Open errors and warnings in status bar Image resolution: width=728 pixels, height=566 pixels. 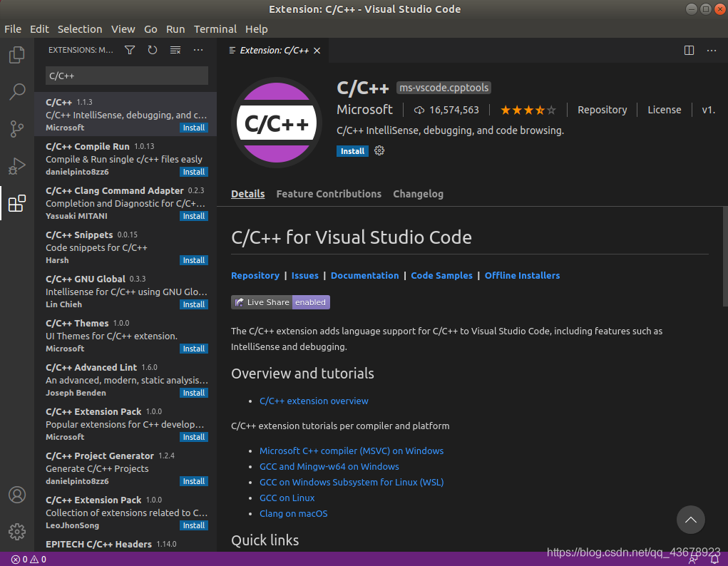coord(29,560)
